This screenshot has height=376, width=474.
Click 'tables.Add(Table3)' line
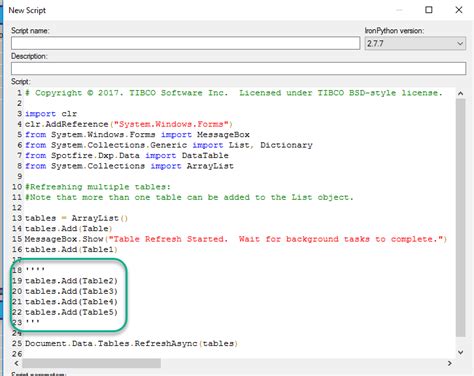click(x=71, y=291)
